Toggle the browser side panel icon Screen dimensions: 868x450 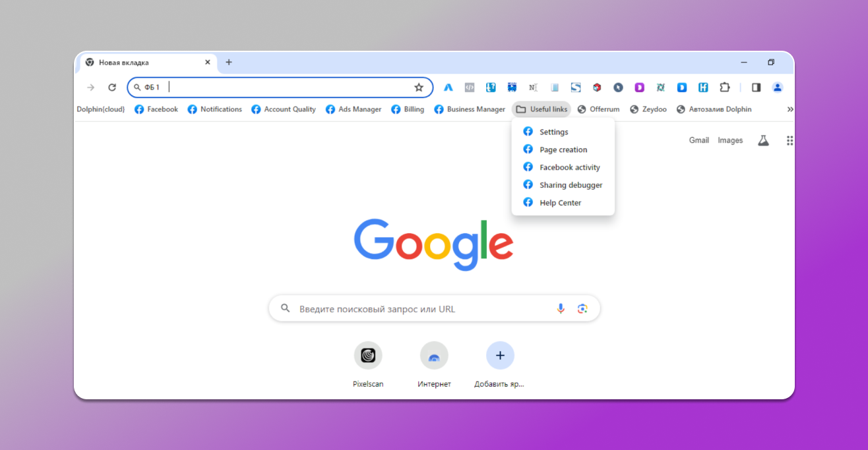pyautogui.click(x=757, y=88)
